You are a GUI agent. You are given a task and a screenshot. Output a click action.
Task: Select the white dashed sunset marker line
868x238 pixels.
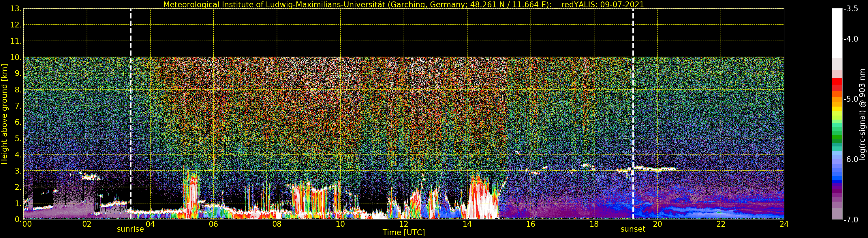633,114
